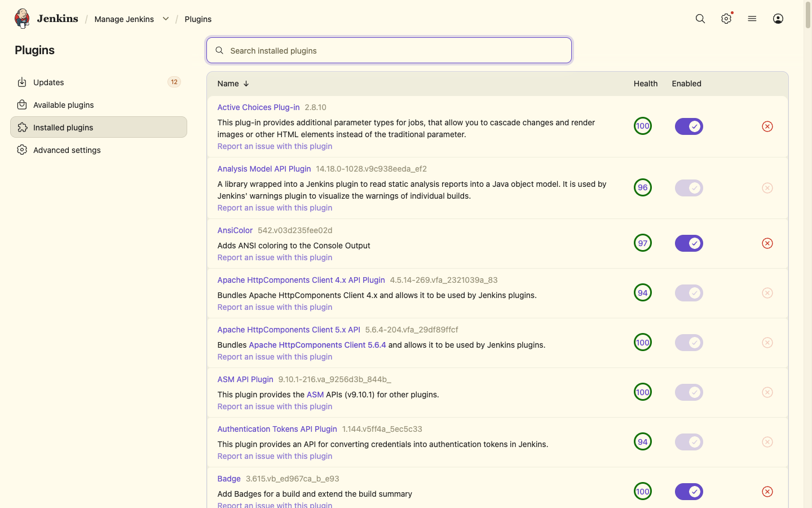Screen dimensions: 812x508
Task: Focus the Search installed plugins field
Action: click(x=389, y=50)
